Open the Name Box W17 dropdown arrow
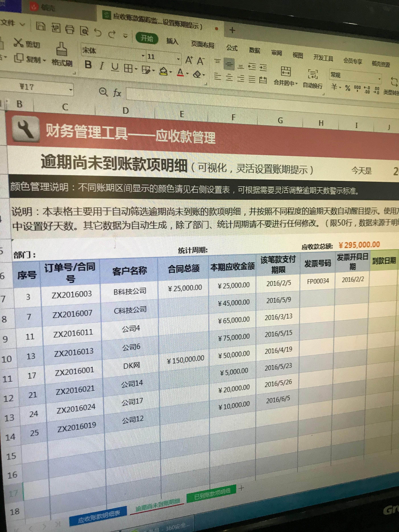This screenshot has width=399, height=532. click(x=71, y=90)
